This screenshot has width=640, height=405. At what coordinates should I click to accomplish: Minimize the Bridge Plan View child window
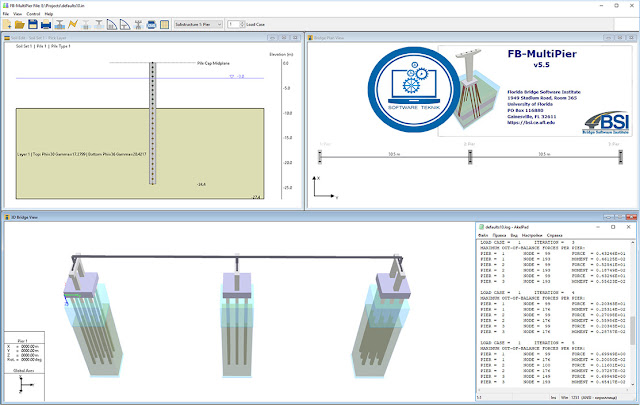click(x=608, y=38)
